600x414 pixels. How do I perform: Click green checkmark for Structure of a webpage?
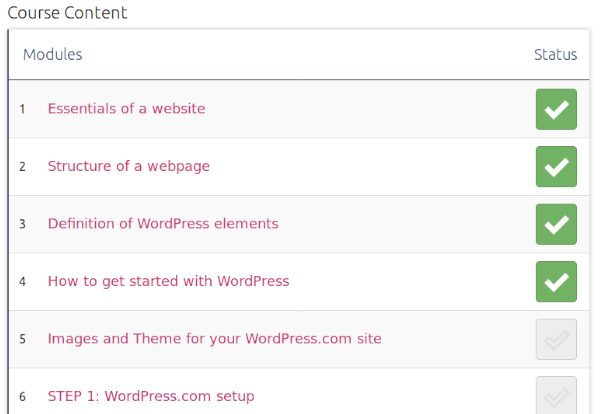point(556,166)
